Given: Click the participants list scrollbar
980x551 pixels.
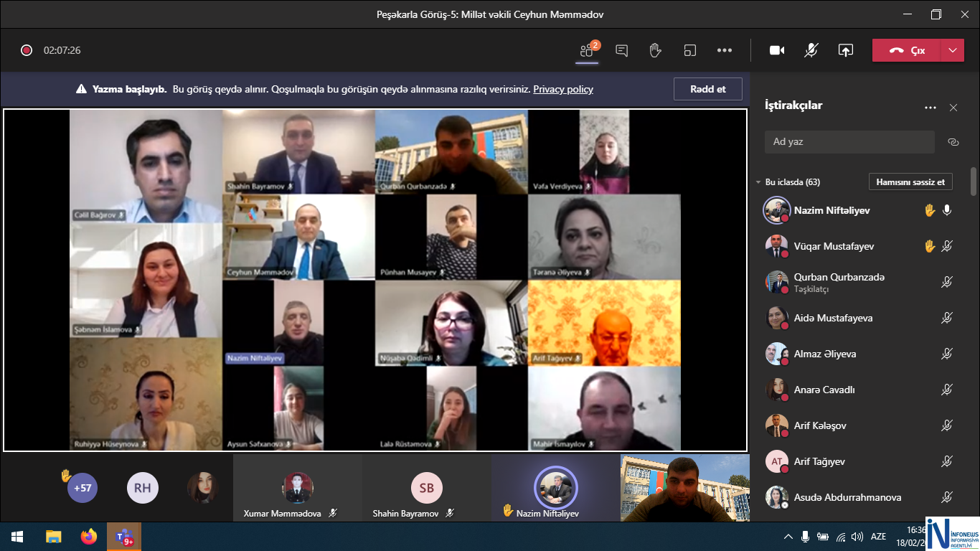Looking at the screenshot, I should click(x=974, y=182).
